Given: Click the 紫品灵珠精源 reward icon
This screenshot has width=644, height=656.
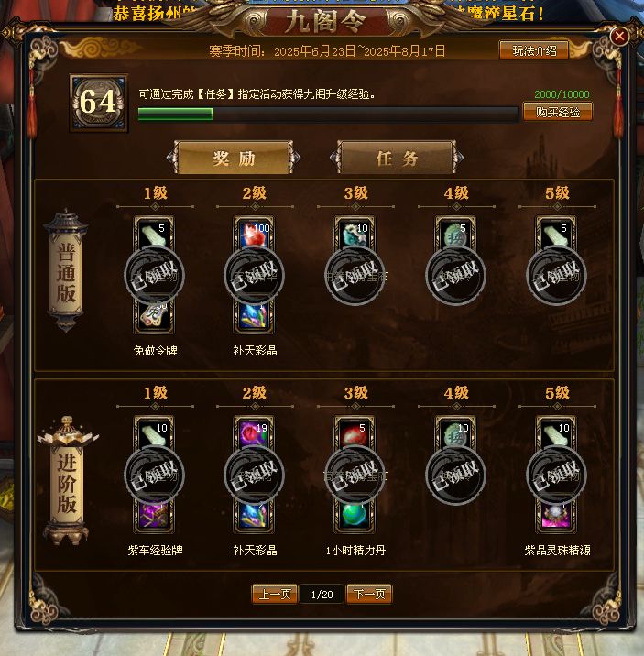Looking at the screenshot, I should [556, 516].
